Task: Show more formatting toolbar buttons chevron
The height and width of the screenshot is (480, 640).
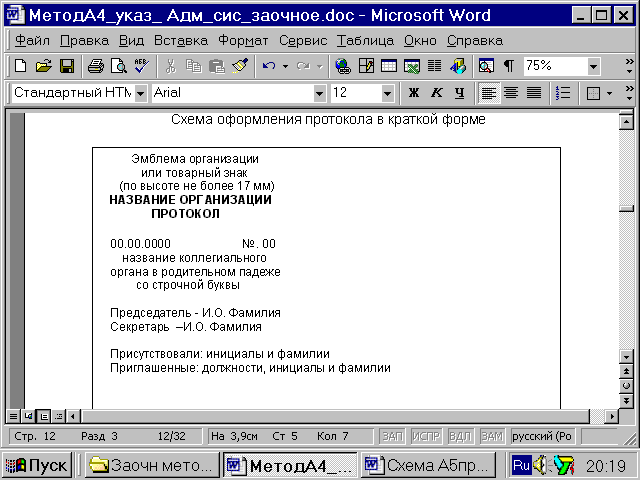Action: (x=629, y=93)
